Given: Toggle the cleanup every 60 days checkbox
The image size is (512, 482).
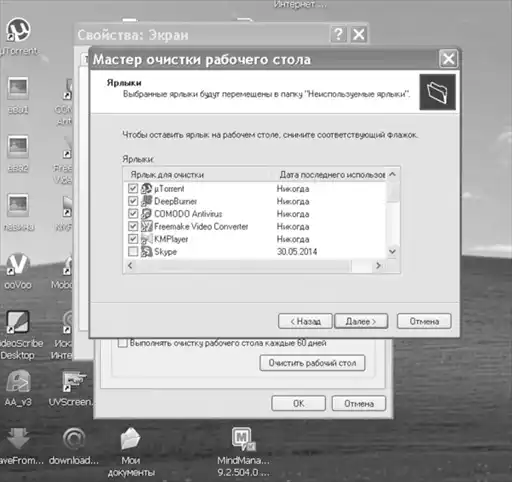Looking at the screenshot, I should 123,343.
